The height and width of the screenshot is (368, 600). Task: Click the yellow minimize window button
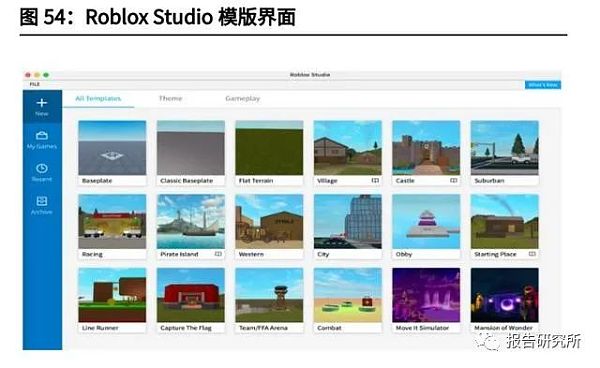click(37, 75)
